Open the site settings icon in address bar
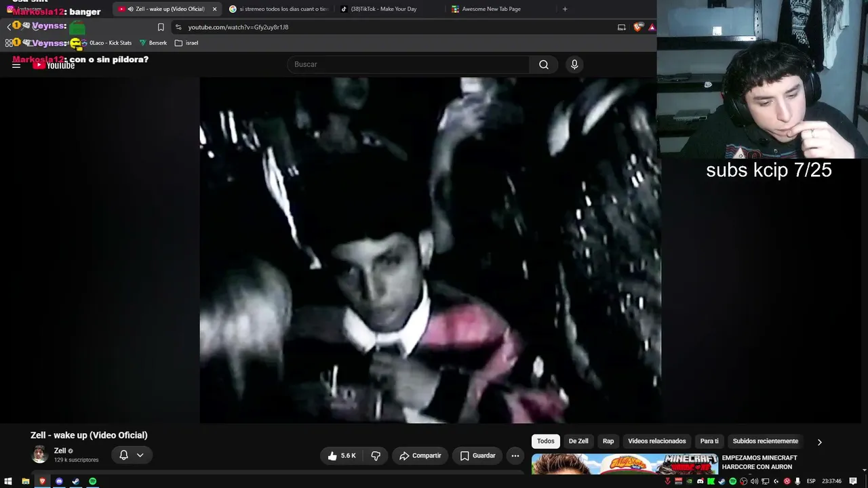Screen dimensions: 868x488 coord(178,27)
